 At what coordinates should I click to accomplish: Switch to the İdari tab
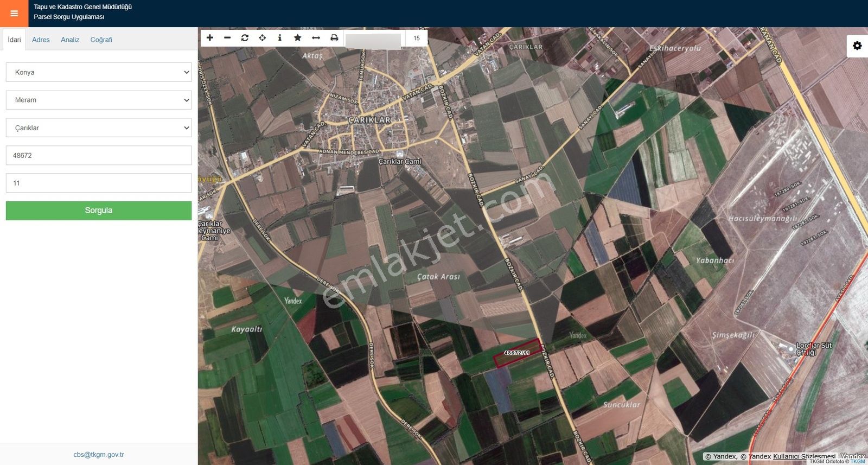pos(14,40)
